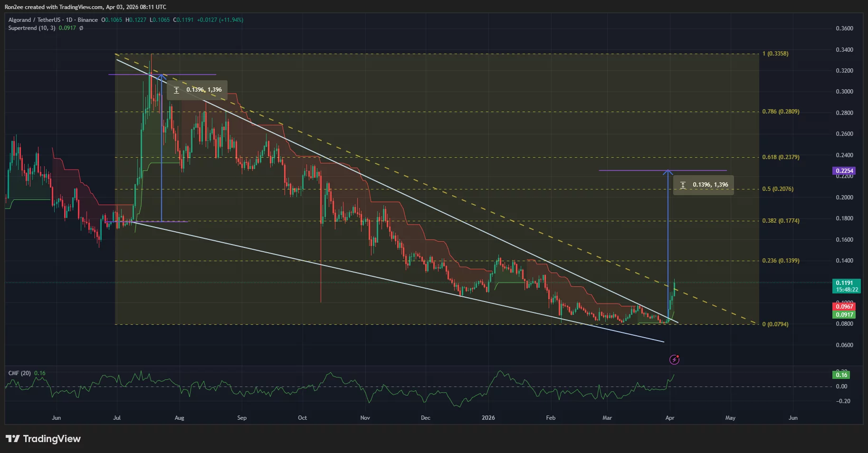Select the ruler icon inside the right-side measurement label
The width and height of the screenshot is (868, 453).
tap(683, 185)
